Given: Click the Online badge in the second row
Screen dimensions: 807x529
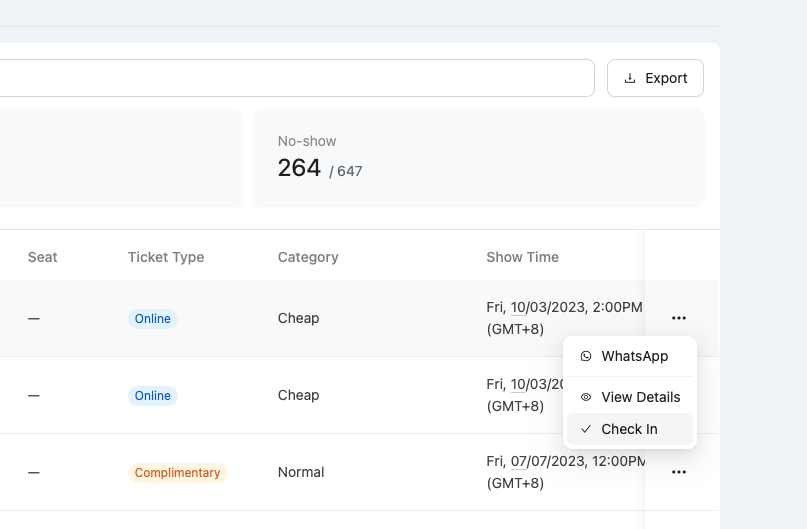Looking at the screenshot, I should point(153,396).
